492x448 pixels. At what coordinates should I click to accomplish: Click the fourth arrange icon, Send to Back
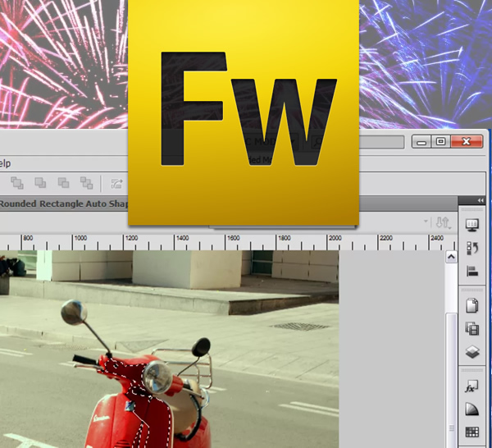tap(86, 183)
